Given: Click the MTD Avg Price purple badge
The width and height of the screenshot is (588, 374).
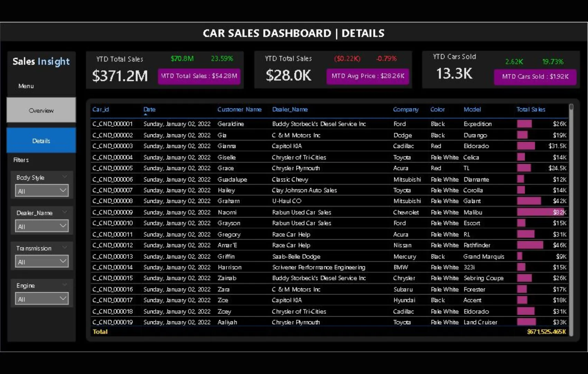Looking at the screenshot, I should (x=368, y=76).
